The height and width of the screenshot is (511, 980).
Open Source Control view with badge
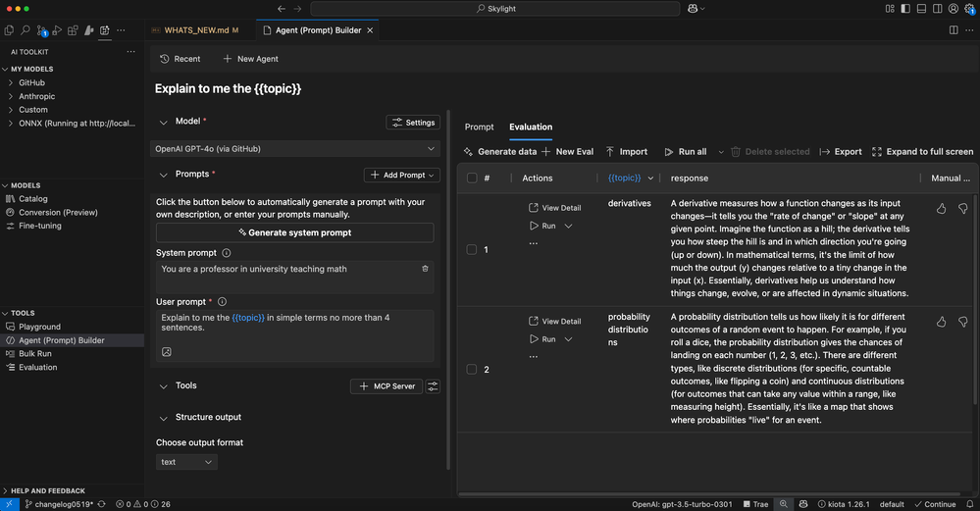(41, 30)
